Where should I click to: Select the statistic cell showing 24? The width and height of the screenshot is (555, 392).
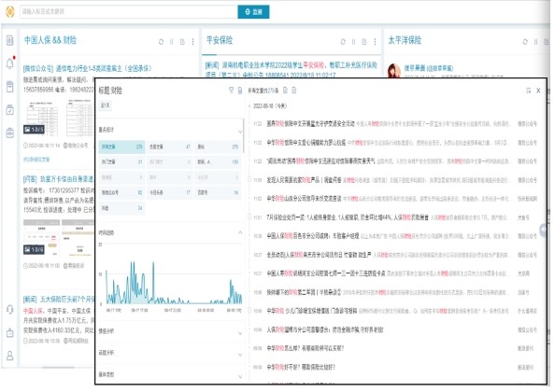click(x=121, y=208)
